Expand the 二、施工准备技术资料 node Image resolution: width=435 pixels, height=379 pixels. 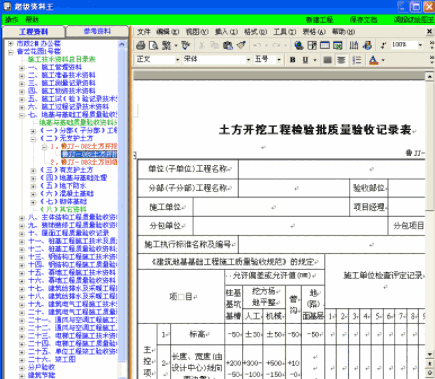pos(22,76)
